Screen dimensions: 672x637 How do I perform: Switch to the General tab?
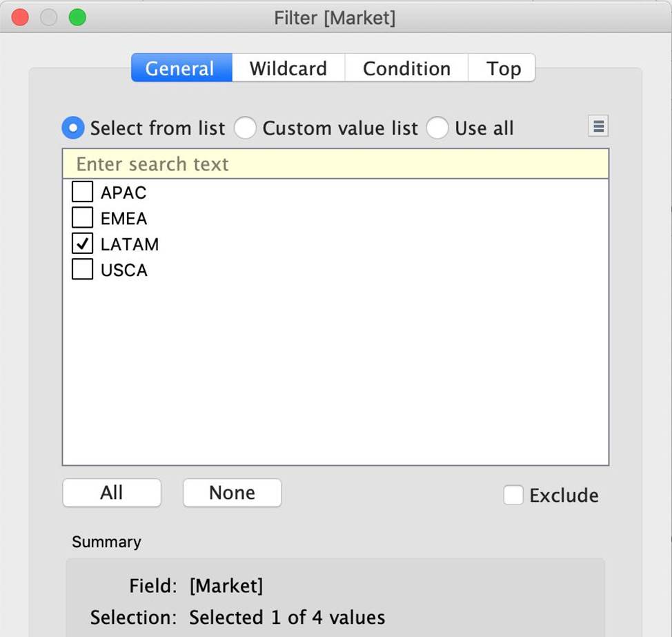click(x=181, y=68)
